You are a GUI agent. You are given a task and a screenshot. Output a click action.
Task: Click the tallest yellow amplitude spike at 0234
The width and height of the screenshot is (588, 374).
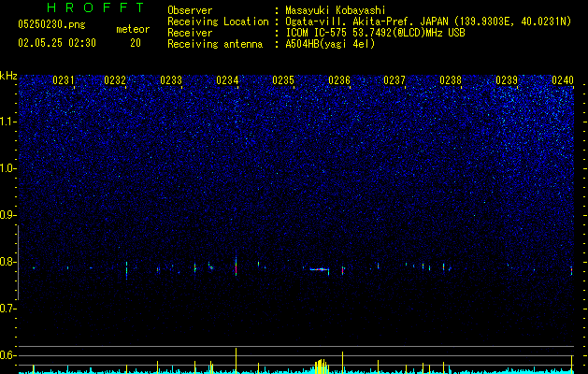click(x=236, y=360)
